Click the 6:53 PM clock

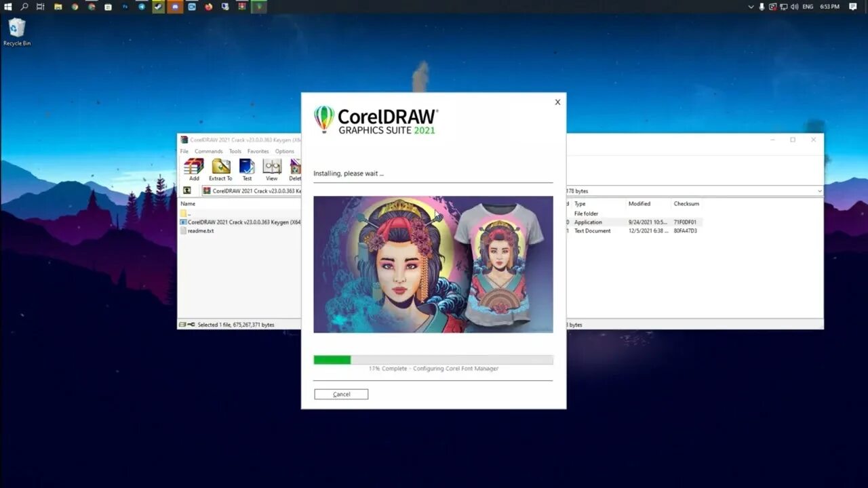pyautogui.click(x=829, y=7)
